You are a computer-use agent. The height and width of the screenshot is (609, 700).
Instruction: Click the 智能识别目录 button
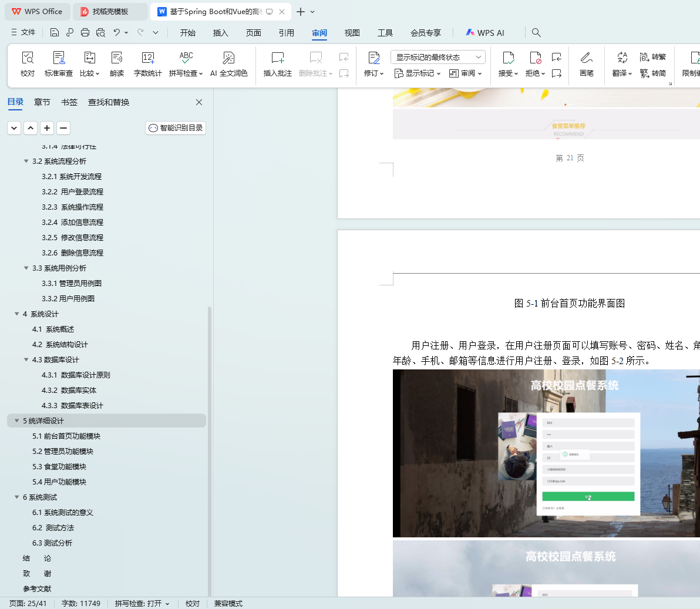[176, 128]
